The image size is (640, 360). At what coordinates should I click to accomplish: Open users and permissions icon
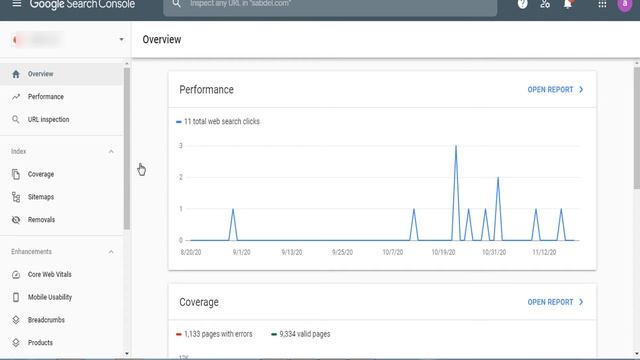coord(545,4)
